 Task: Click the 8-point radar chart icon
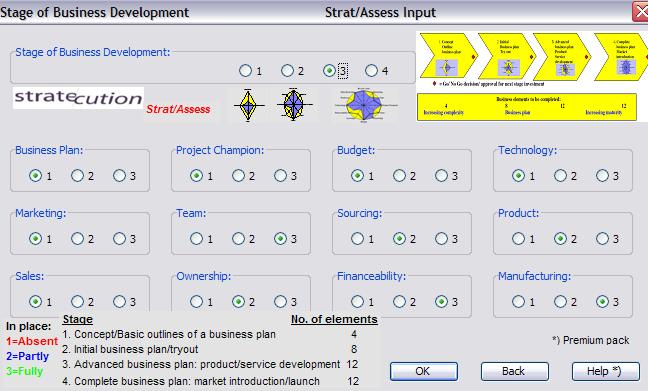tap(293, 105)
